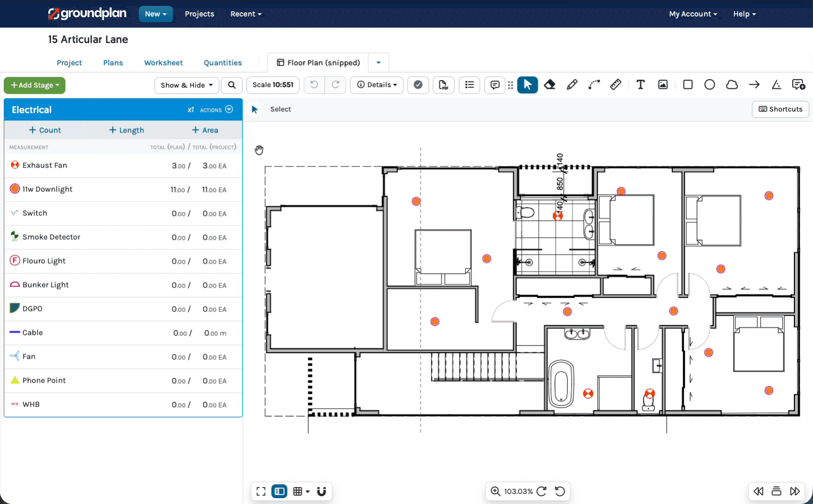Click the Shortcuts button
The image size is (813, 504).
tap(781, 109)
